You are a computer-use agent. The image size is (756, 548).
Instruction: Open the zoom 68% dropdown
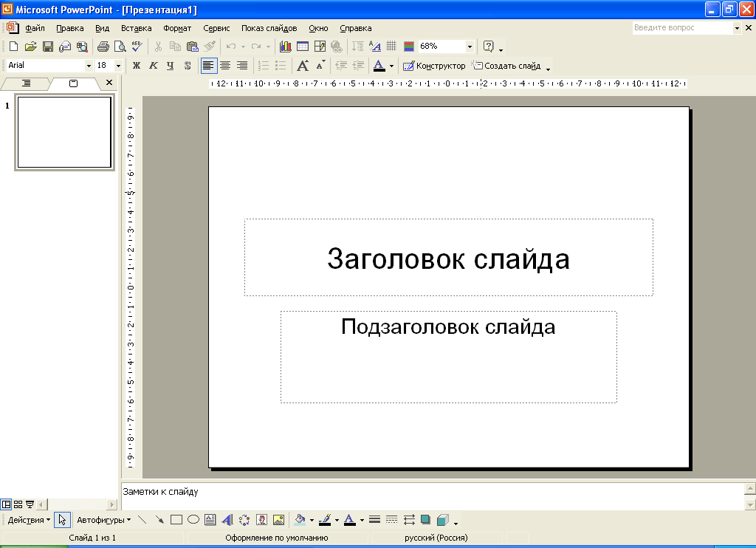click(470, 47)
